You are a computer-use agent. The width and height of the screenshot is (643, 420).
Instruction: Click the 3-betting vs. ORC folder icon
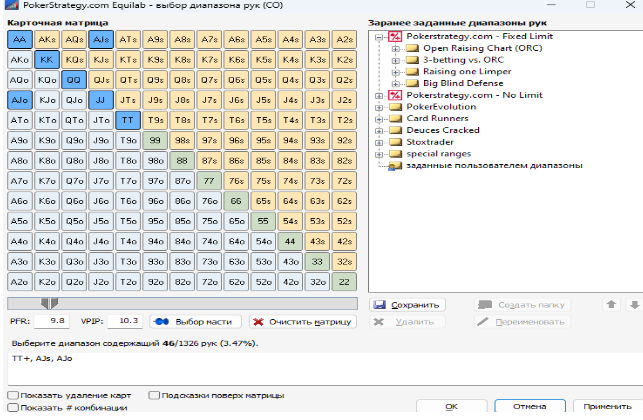[x=412, y=60]
